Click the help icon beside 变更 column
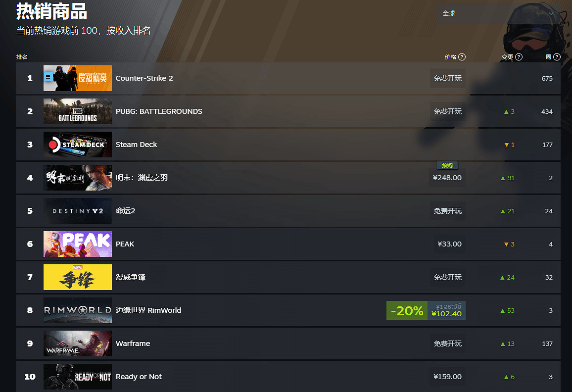This screenshot has height=392, width=572. click(x=519, y=57)
